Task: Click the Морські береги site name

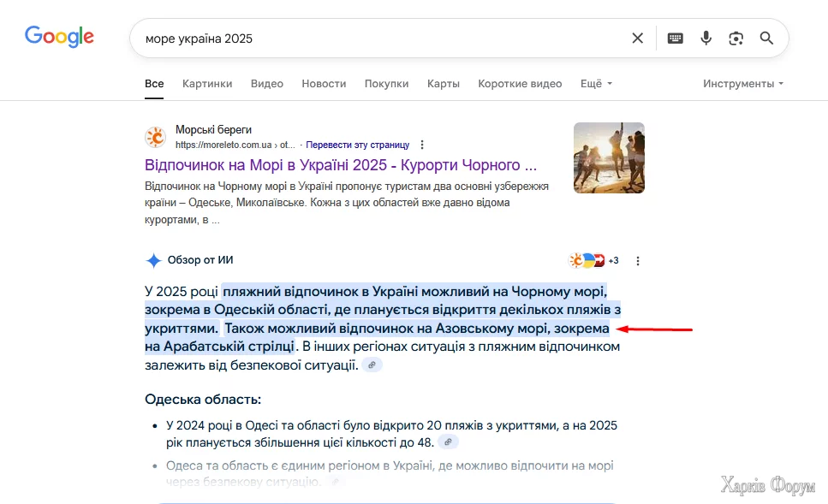Action: coord(213,130)
